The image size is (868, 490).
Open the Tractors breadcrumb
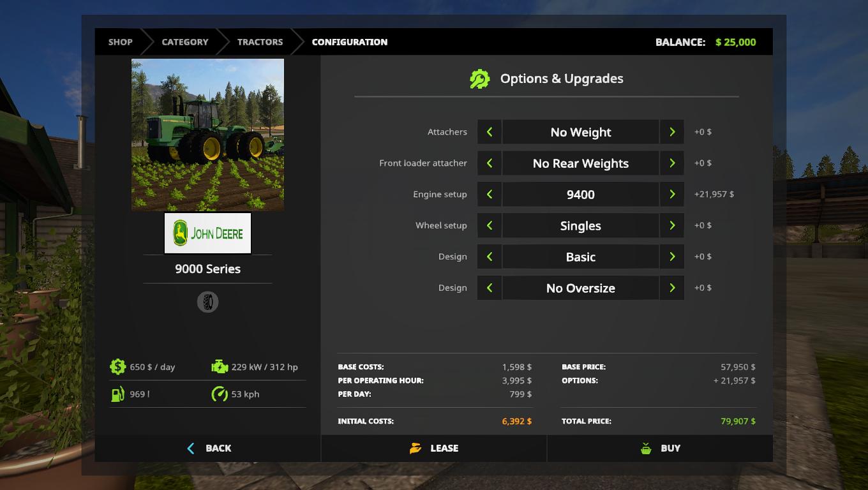click(260, 42)
